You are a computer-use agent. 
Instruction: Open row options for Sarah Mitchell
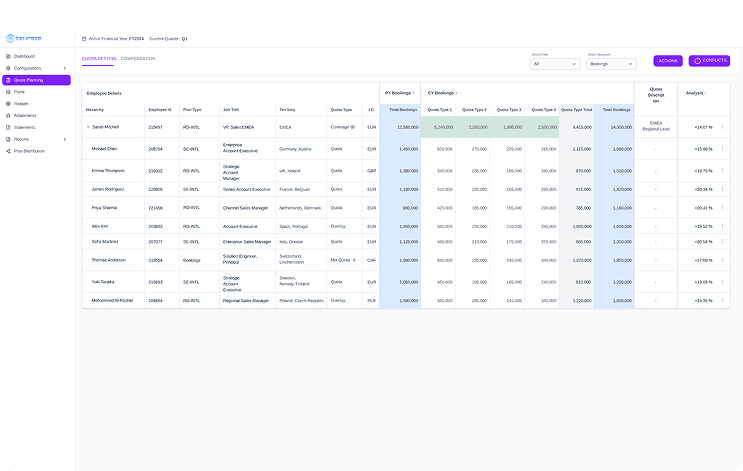722,127
